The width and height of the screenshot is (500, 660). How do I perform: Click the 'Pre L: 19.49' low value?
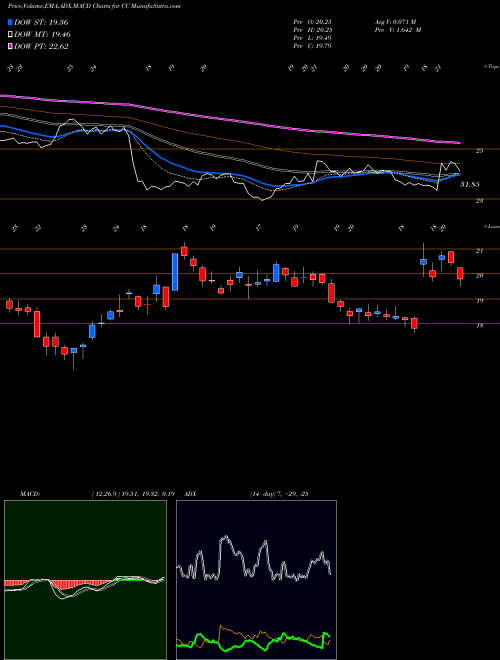(x=312, y=38)
